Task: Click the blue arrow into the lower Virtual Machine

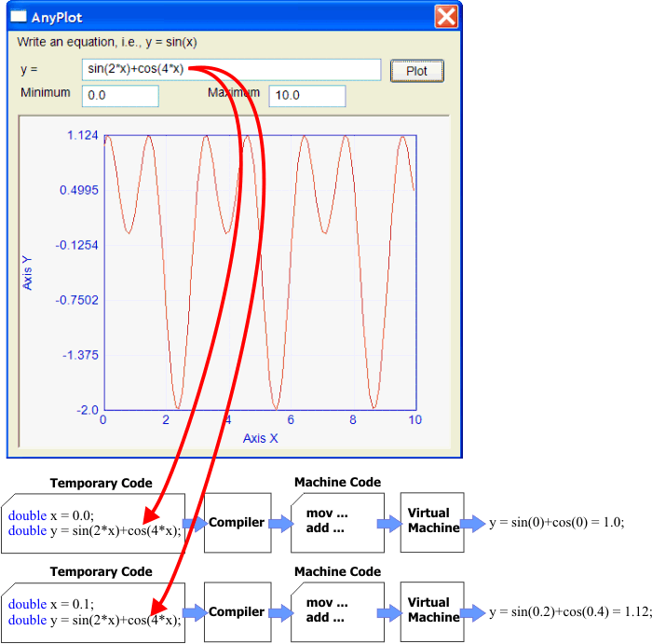Action: coord(389,612)
